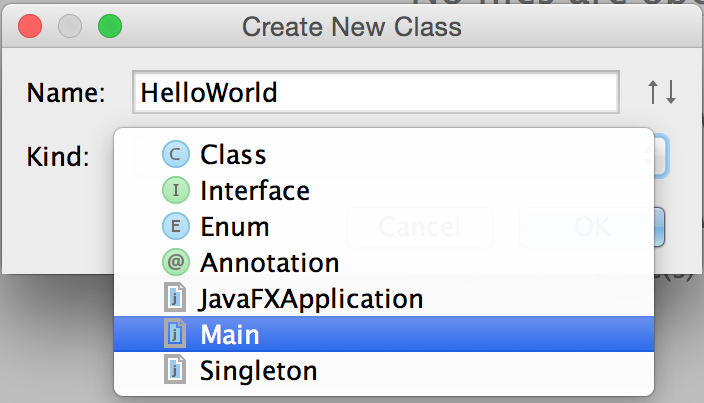Close the Create New Class dialog
Screen dimensions: 704x403
[30, 26]
